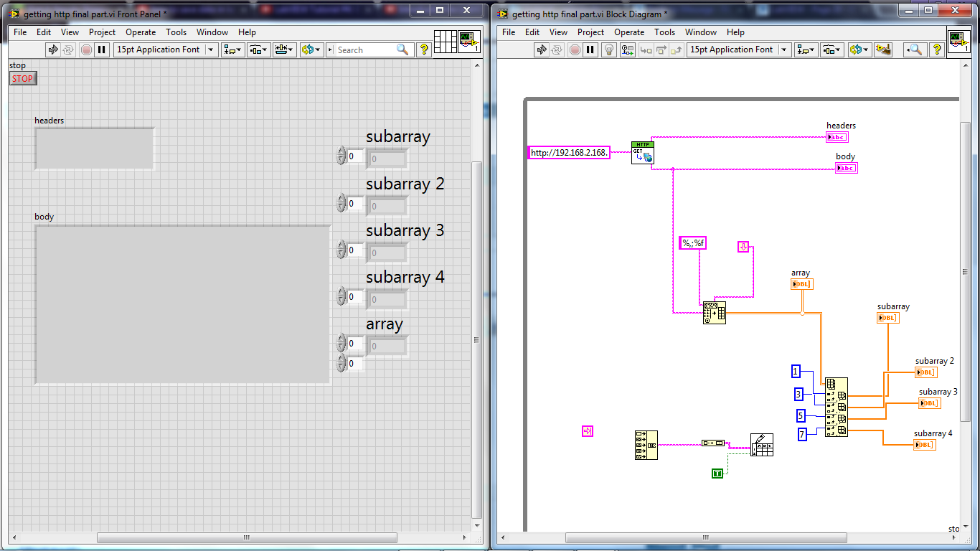Click Front Panel connector pane grid
The width and height of the screenshot is (980, 551).
point(446,42)
